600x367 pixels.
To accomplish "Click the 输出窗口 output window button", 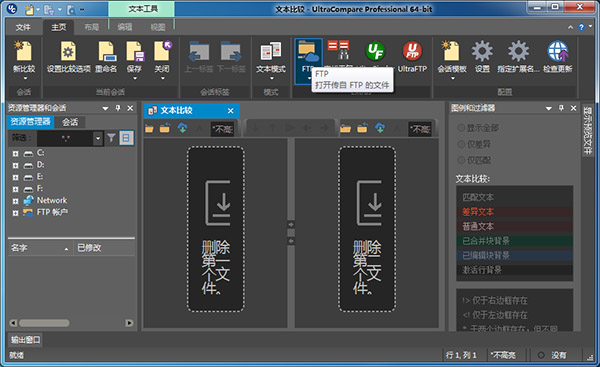I will coord(25,339).
